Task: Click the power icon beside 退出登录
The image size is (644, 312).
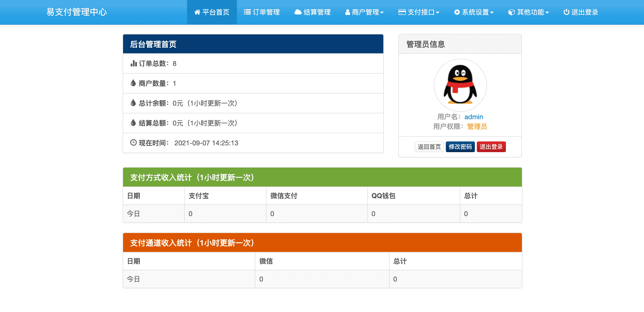Action: pos(566,12)
